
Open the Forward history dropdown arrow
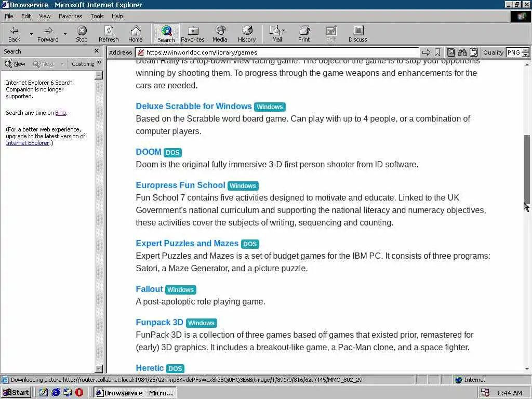pos(65,34)
